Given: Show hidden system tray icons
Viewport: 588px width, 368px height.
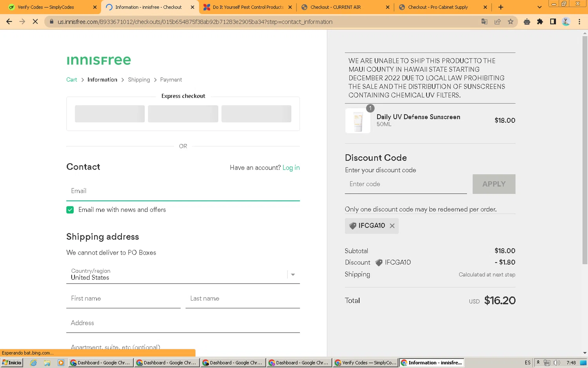Looking at the screenshot, I should click(x=538, y=363).
